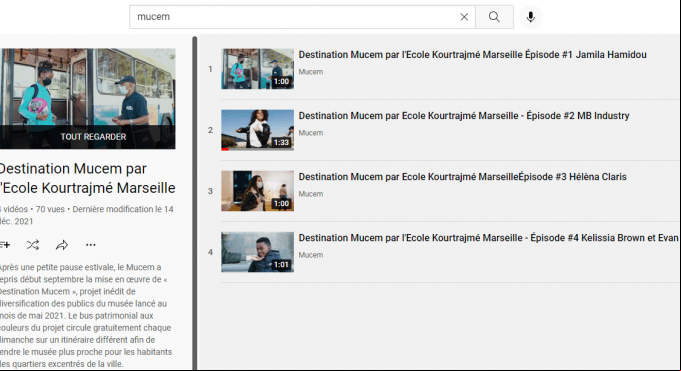The image size is (681, 371).
Task: Open the three-dot more options menu
Action: (90, 245)
